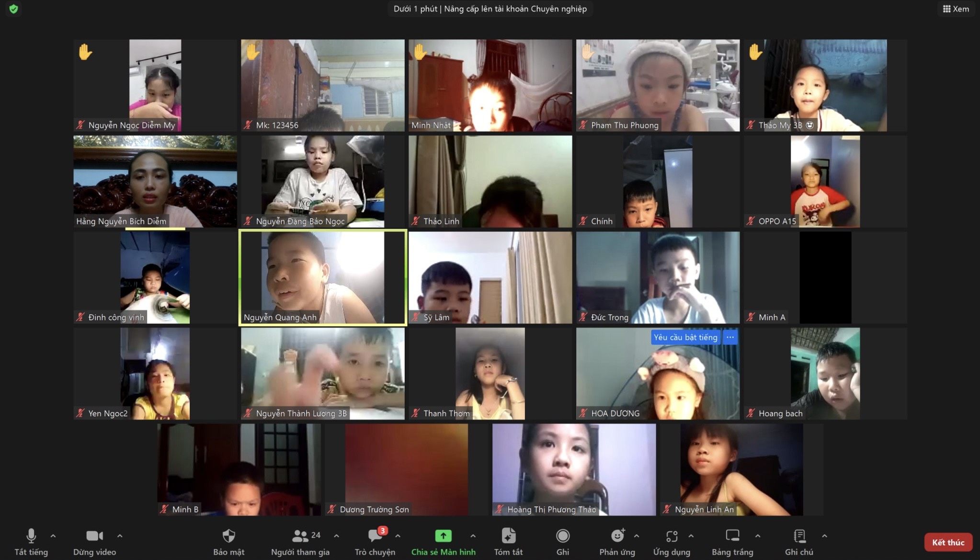Open the Bảng trắng whiteboard
Image resolution: width=980 pixels, height=560 pixels.
[732, 536]
